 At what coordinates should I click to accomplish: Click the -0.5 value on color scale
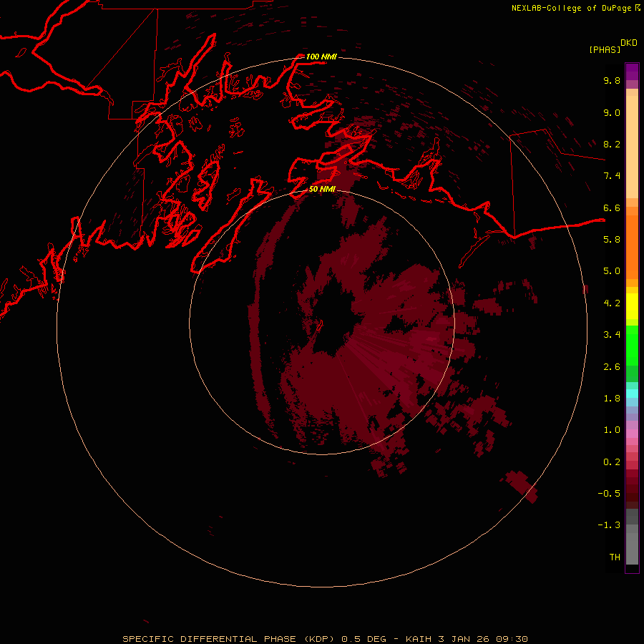pyautogui.click(x=609, y=494)
